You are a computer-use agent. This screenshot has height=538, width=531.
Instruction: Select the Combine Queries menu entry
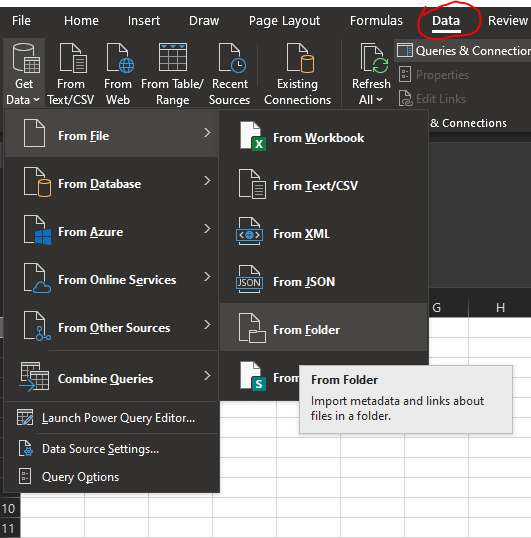click(x=112, y=376)
